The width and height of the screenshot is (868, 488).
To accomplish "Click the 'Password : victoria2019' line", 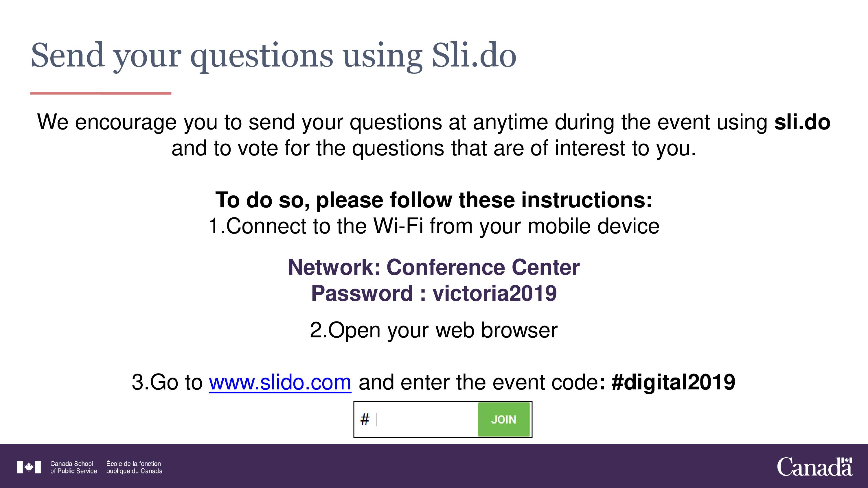I will [x=434, y=293].
